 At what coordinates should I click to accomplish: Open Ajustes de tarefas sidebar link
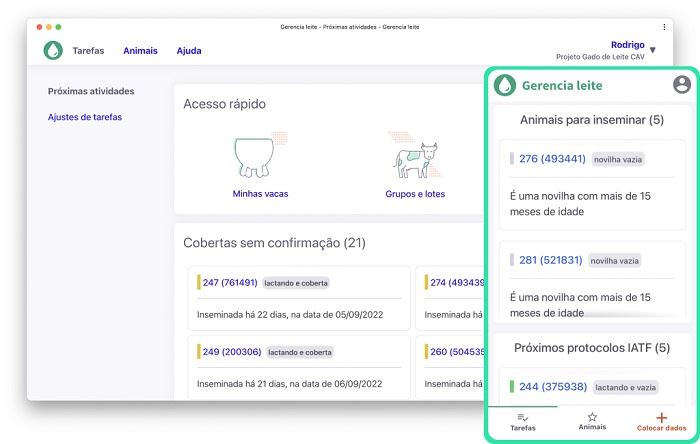(x=85, y=117)
